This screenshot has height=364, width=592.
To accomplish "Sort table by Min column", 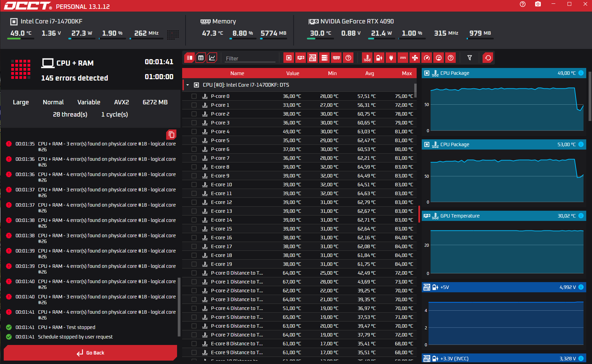I will [332, 73].
